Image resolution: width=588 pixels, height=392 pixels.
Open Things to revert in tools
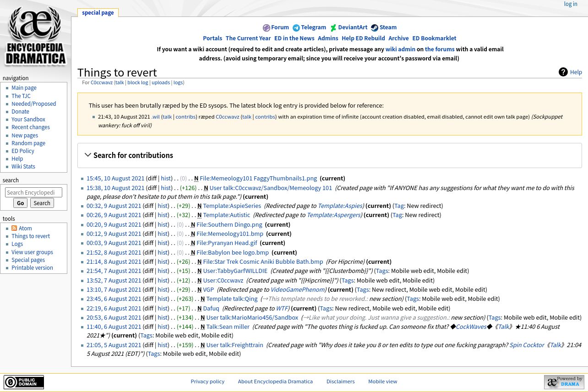click(31, 236)
